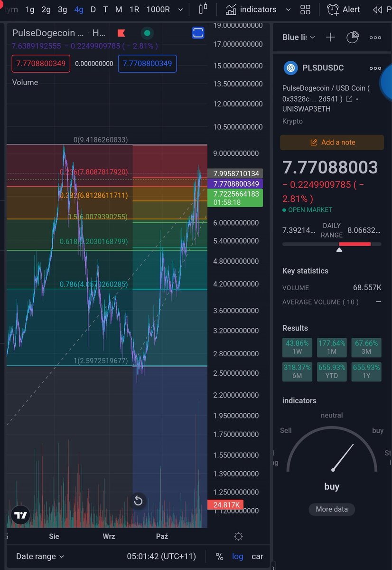
Task: Click the green 7.7225664183 countdown label
Action: coord(236,198)
